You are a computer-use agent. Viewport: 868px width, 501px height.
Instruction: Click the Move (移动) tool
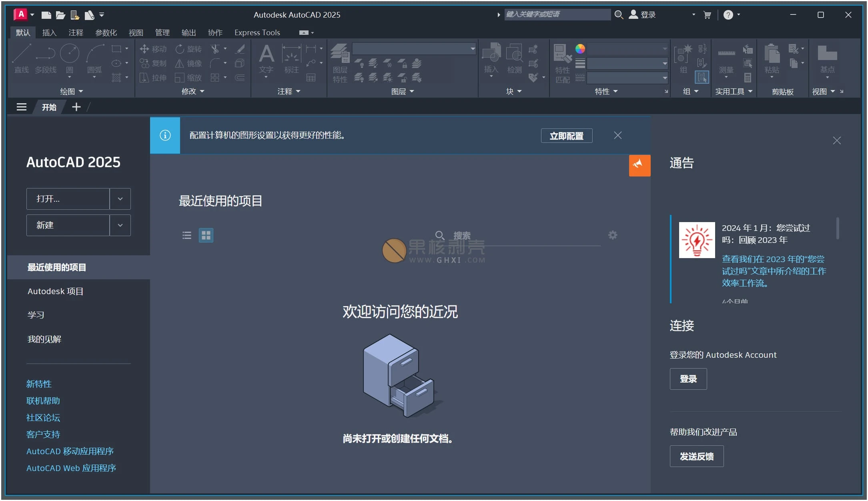pos(153,49)
